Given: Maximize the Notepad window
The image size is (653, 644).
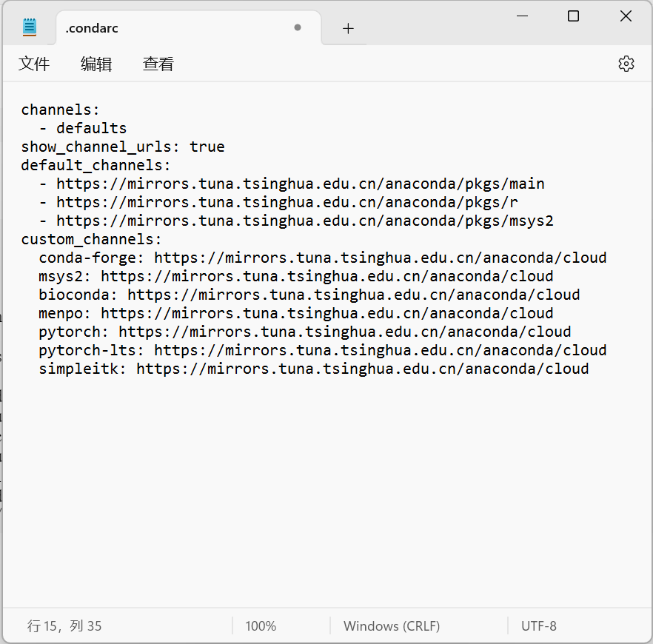Looking at the screenshot, I should point(573,16).
